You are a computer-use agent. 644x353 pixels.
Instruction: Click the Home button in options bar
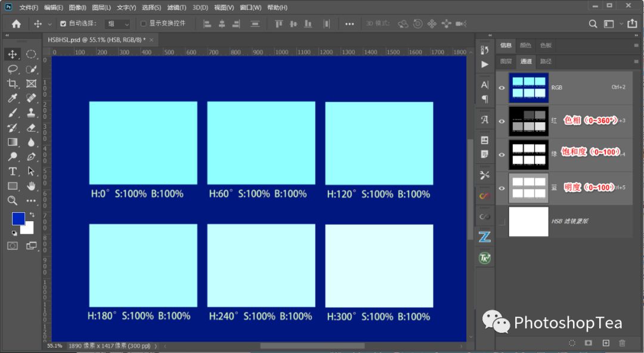coord(16,24)
